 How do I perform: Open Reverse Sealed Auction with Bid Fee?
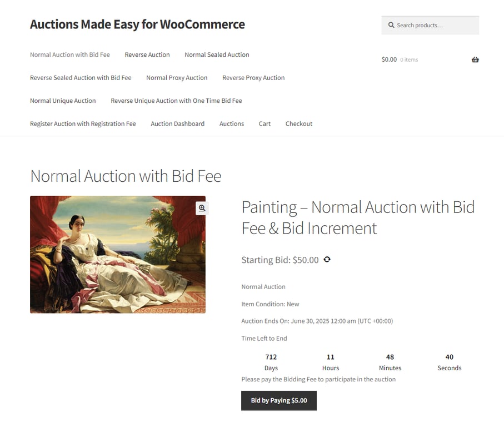point(81,78)
